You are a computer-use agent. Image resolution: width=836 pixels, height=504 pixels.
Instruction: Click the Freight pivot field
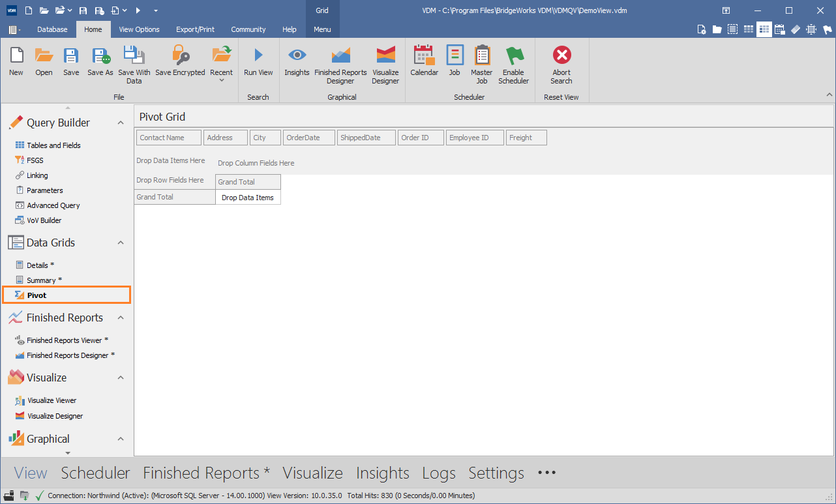pos(526,138)
